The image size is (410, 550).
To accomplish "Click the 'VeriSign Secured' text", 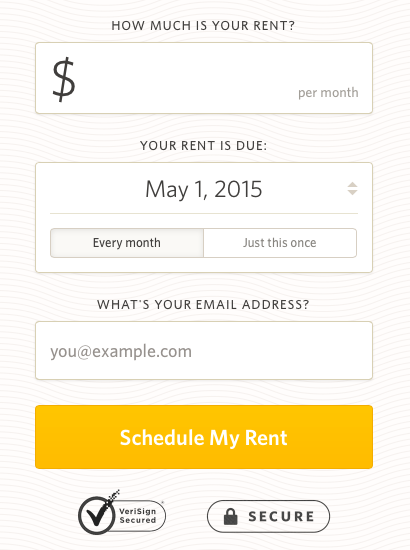I will coord(137,516).
